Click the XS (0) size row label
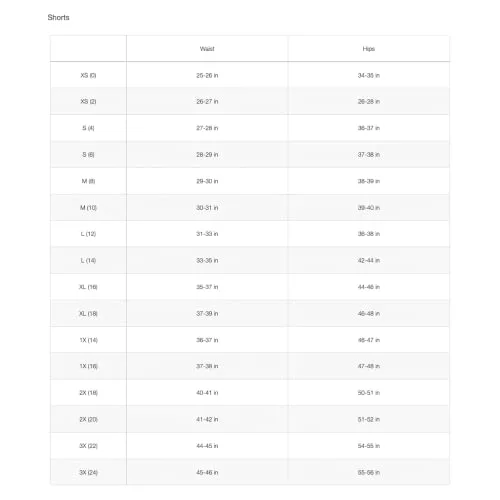Viewport: 500px width, 500px height. pos(88,75)
